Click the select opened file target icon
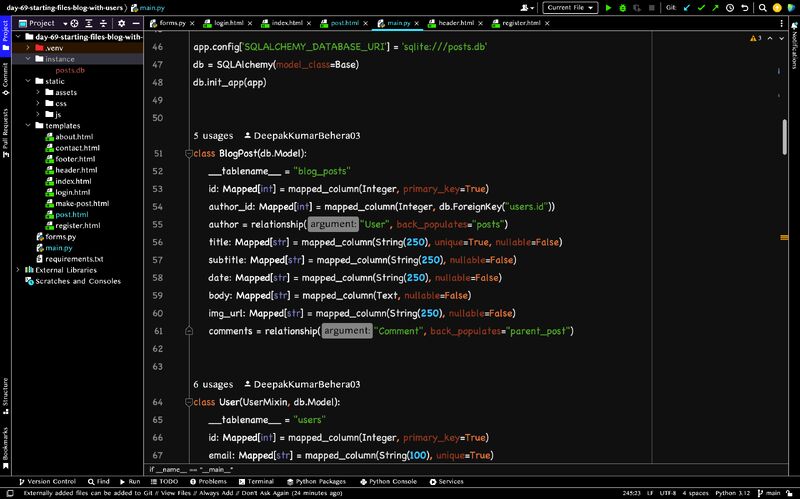The image size is (800, 499). pos(73,22)
